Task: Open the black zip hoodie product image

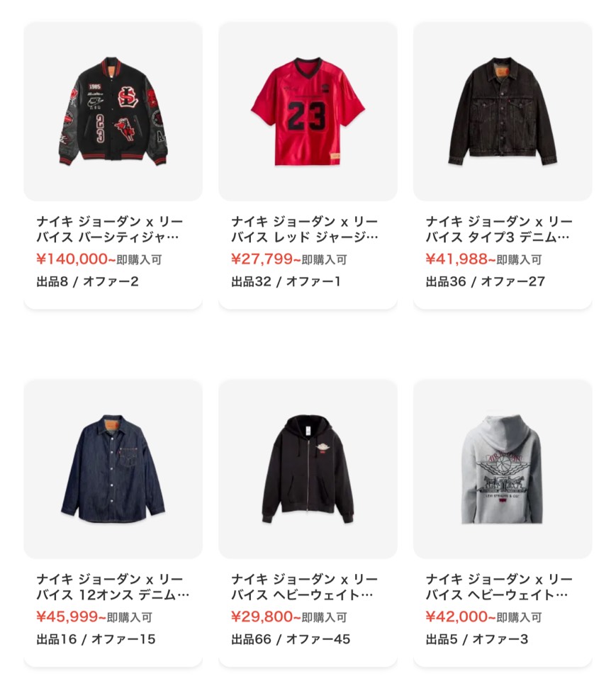Action: pos(308,468)
